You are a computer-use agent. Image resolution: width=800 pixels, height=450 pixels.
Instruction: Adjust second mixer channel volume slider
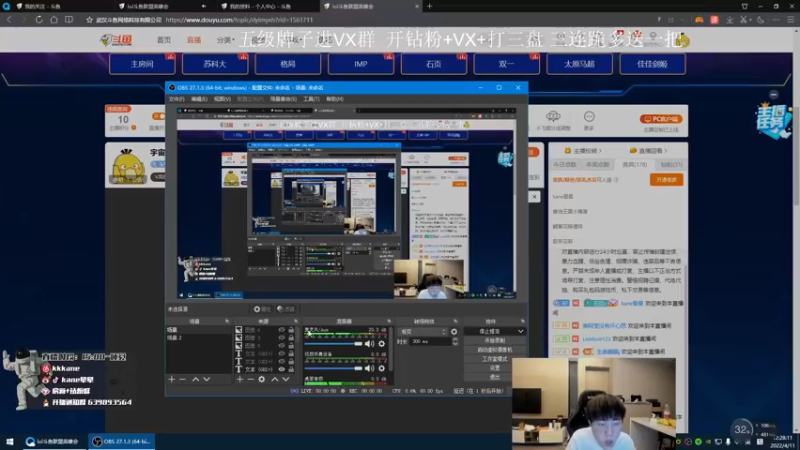tap(334, 368)
